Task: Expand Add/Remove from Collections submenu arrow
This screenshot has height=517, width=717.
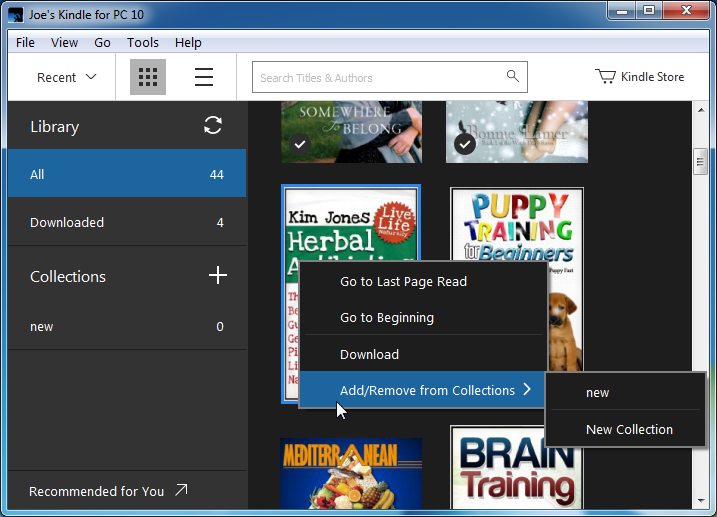Action: (527, 389)
